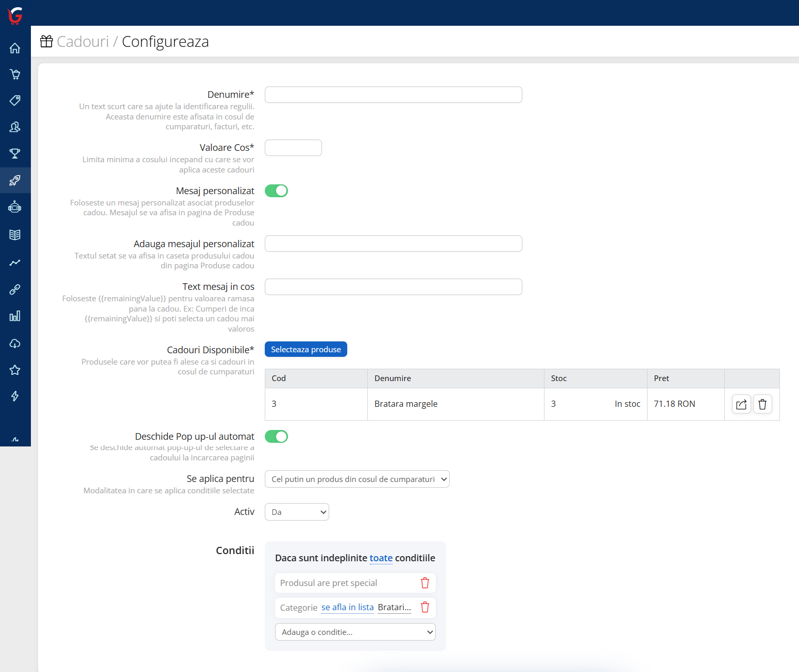Open the Activ dropdown set to Da

297,512
